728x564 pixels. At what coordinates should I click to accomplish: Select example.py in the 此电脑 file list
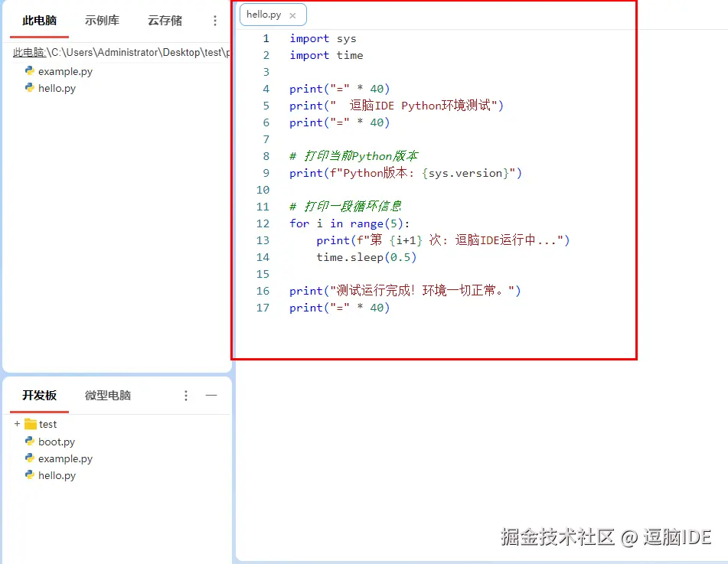coord(66,71)
